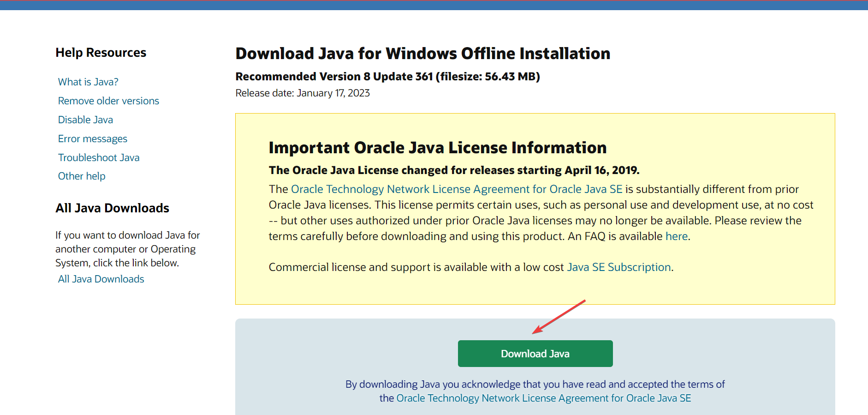Screen dimensions: 868x415
Task: Click the FAQ 'here' link
Action: (x=677, y=236)
